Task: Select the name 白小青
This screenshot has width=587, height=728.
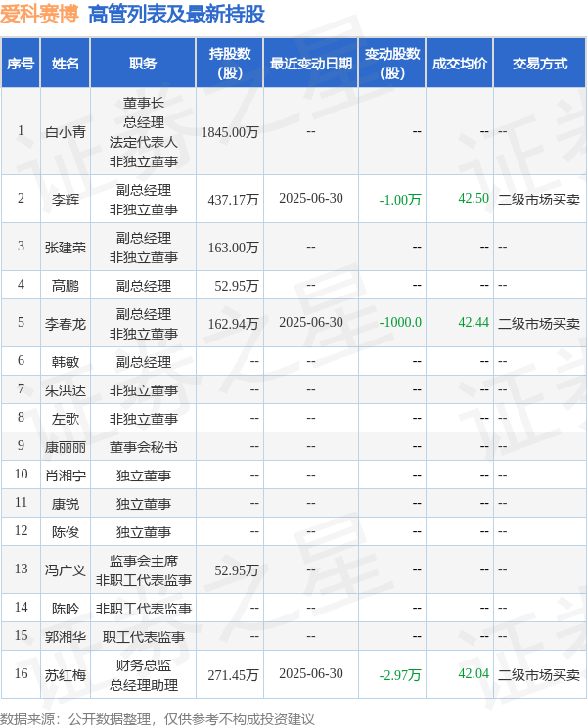Action: [x=66, y=132]
